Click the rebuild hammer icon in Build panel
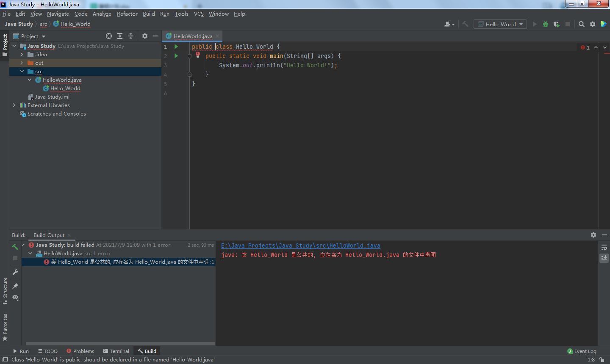610x364 pixels. (x=15, y=247)
